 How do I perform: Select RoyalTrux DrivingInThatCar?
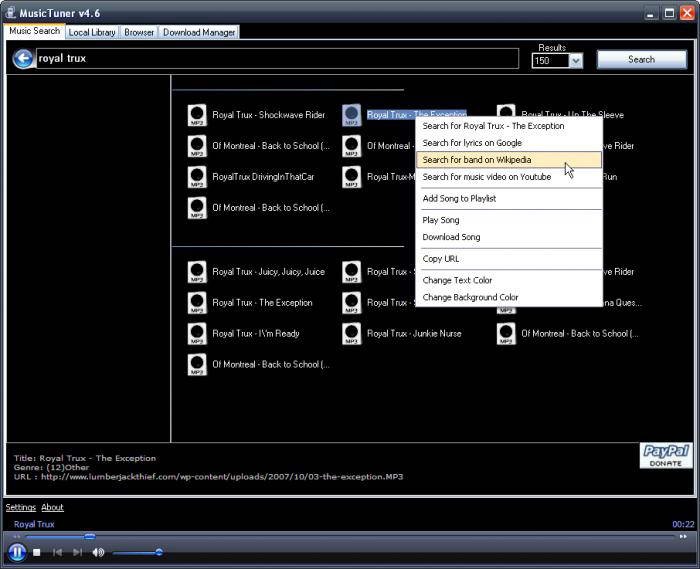(263, 177)
